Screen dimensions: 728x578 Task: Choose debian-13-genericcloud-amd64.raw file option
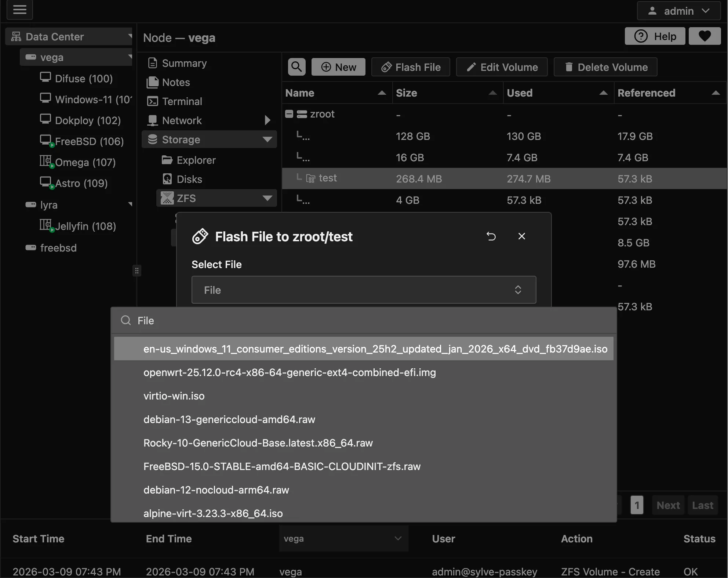tap(229, 419)
